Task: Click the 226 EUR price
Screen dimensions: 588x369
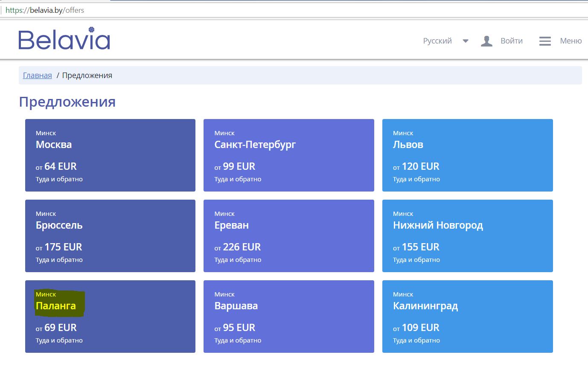Action: [x=242, y=247]
